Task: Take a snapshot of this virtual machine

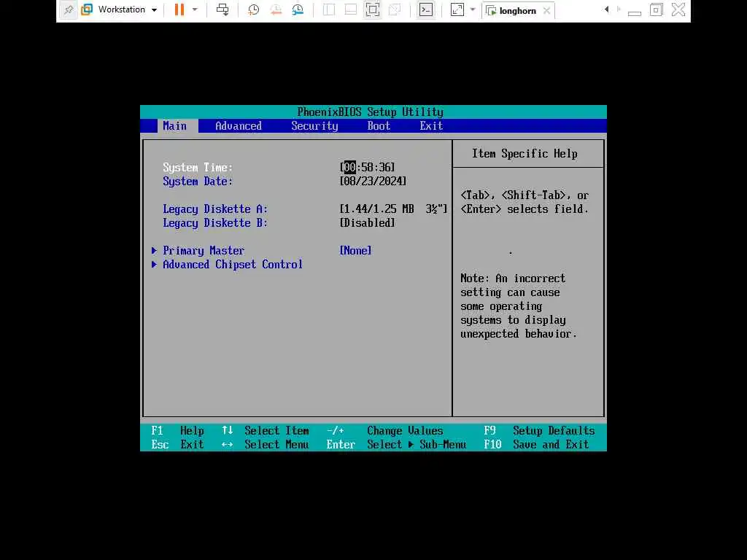Action: pyautogui.click(x=253, y=9)
